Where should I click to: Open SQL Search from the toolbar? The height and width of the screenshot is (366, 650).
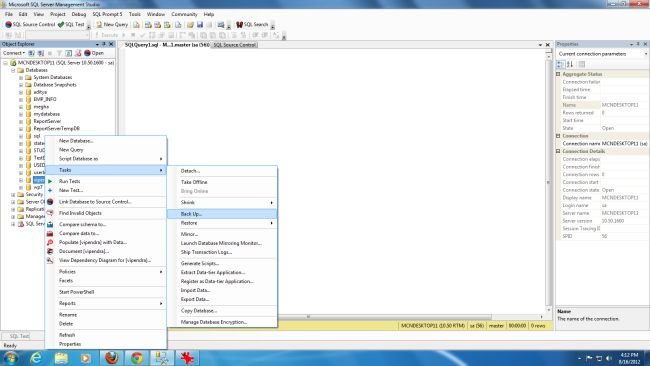click(252, 24)
